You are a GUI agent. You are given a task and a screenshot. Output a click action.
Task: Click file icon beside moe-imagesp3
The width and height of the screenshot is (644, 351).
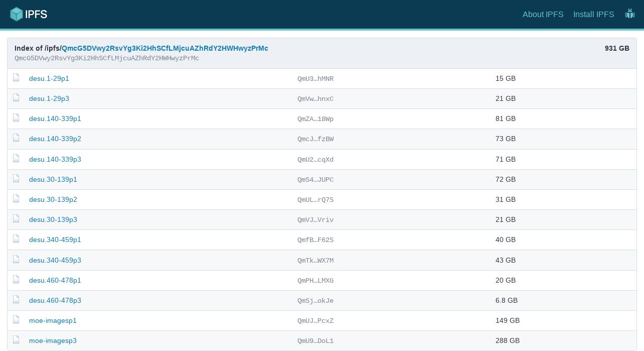[17, 340]
